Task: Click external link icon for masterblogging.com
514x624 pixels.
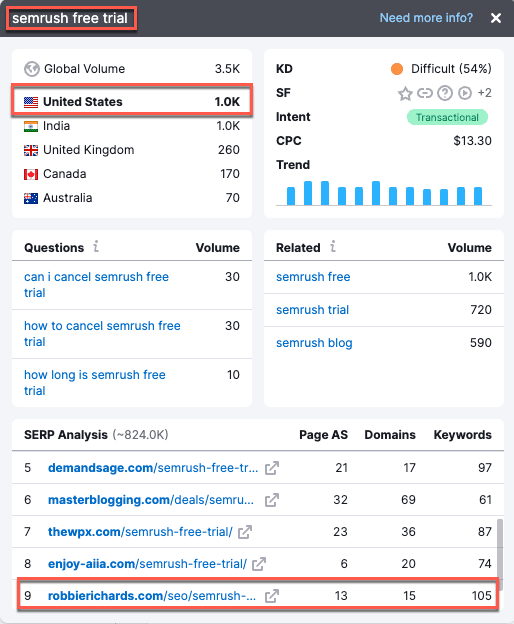Action: (272, 500)
